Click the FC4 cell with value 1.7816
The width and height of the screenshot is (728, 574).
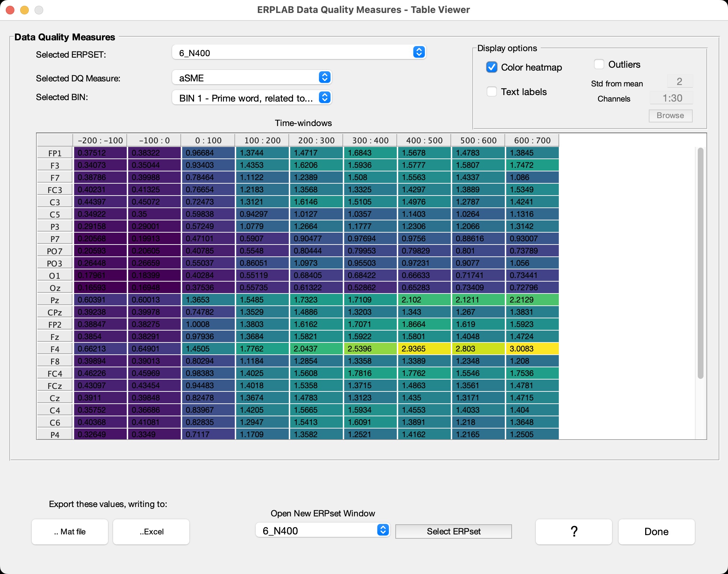[370, 373]
